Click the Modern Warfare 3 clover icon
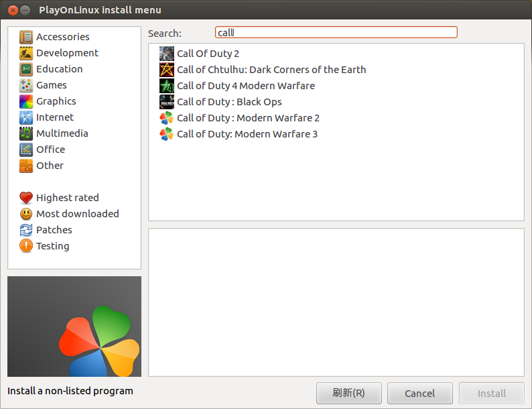This screenshot has height=409, width=532. point(167,134)
